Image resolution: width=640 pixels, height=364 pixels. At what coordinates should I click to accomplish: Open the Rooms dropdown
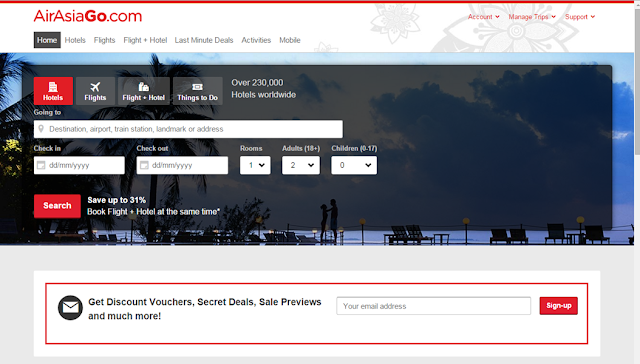coord(255,165)
